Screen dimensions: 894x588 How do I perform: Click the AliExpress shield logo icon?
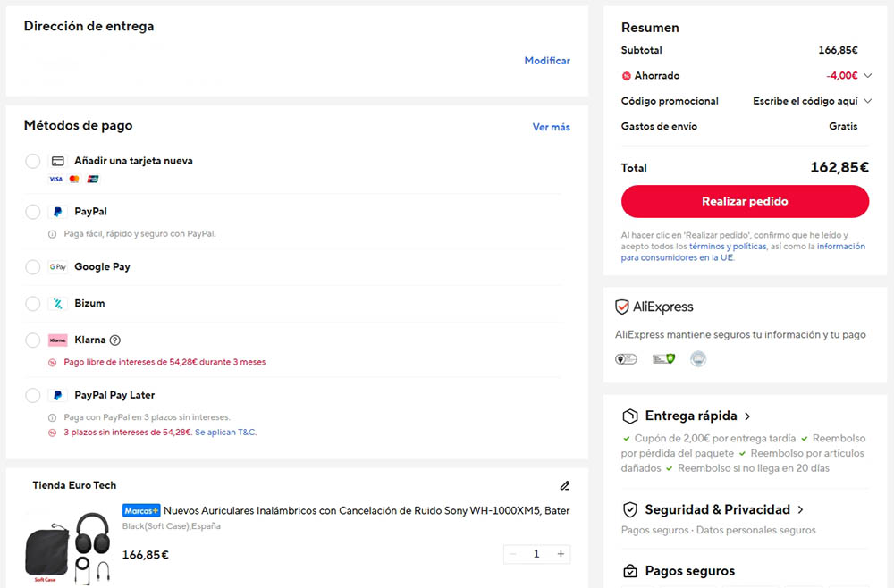(622, 307)
